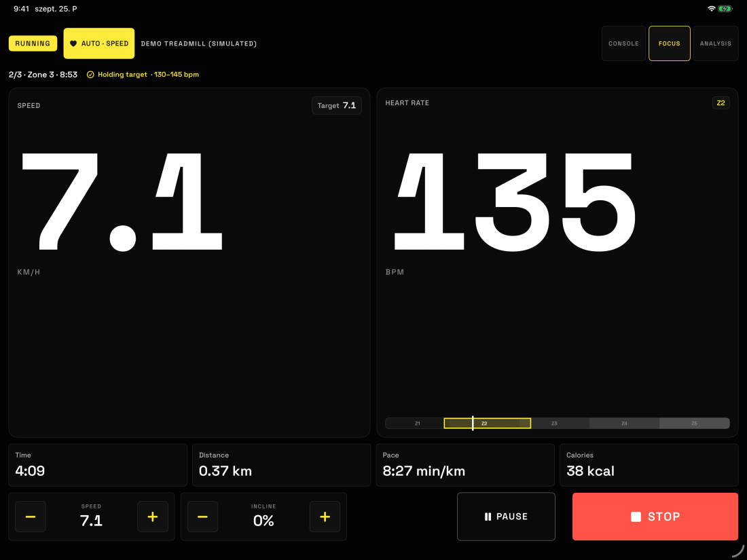Click the Z2 zone badge in Heart Rate
The height and width of the screenshot is (560, 747).
point(721,103)
